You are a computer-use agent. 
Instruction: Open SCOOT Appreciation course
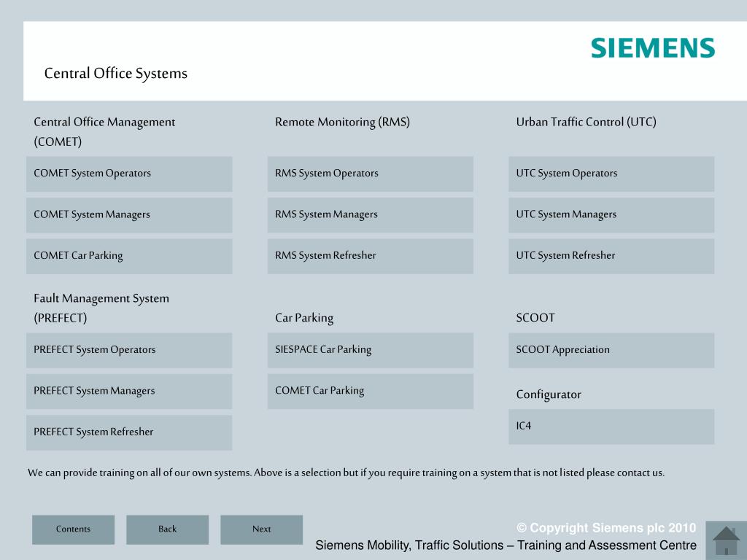coord(611,350)
